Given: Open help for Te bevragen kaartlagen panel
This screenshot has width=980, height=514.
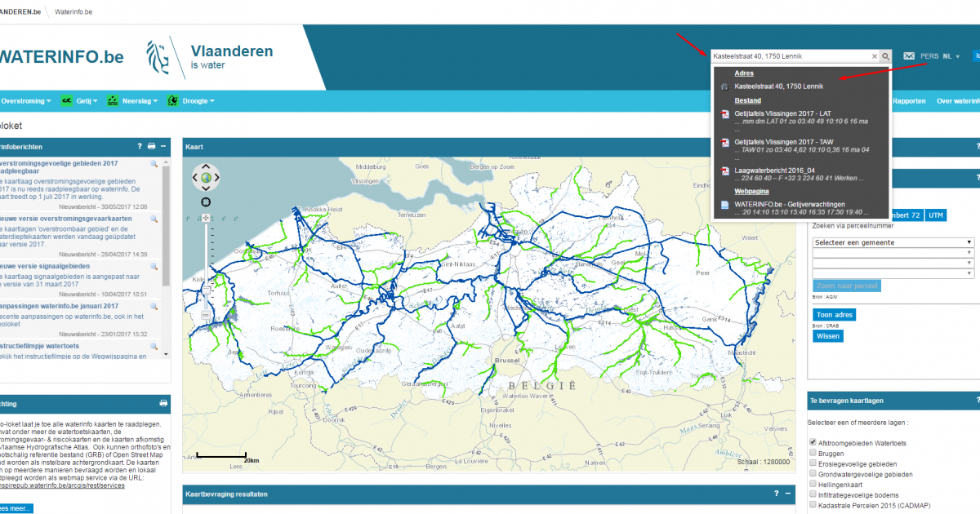Looking at the screenshot, I should click(978, 401).
